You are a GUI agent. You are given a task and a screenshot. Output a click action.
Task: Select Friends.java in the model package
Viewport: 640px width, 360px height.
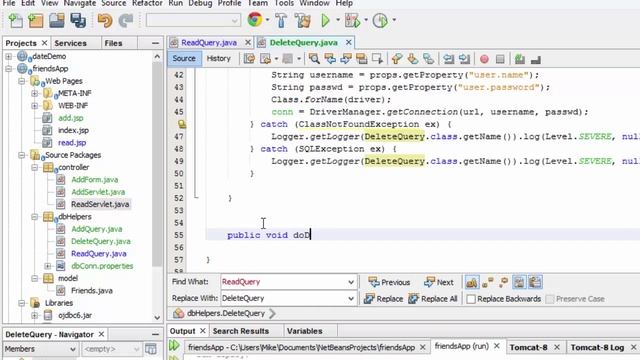pyautogui.click(x=92, y=291)
